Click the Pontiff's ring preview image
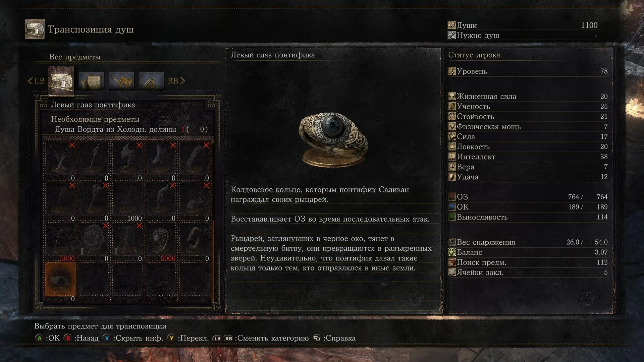Screen dimensions: 644x362 point(333,139)
